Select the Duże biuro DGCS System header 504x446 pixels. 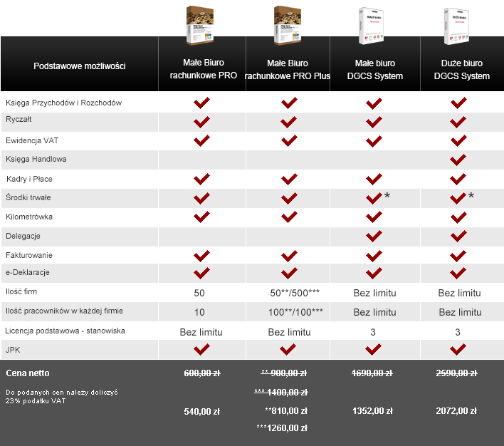(462, 70)
